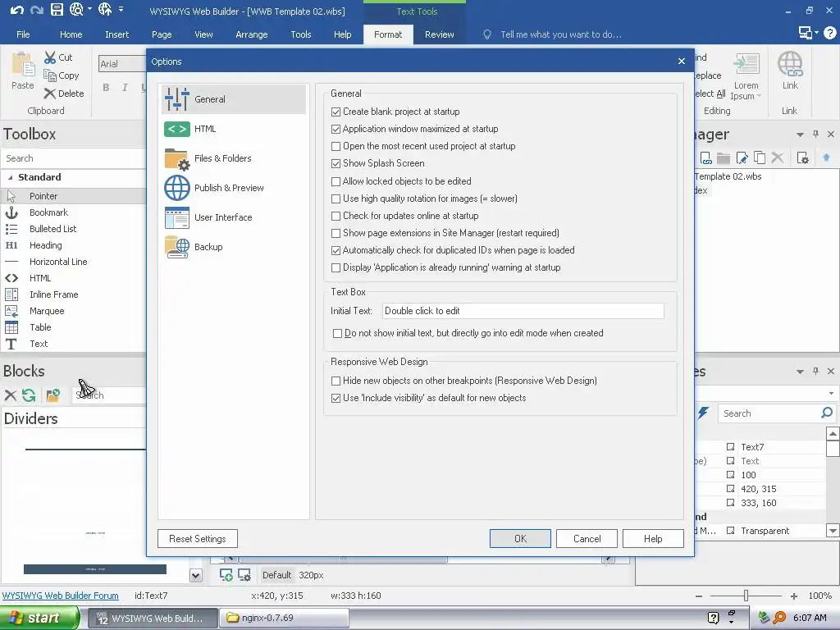This screenshot has width=840, height=630.
Task: Open Customize Quick Access Toolbar dropdown
Action: pyautogui.click(x=121, y=9)
